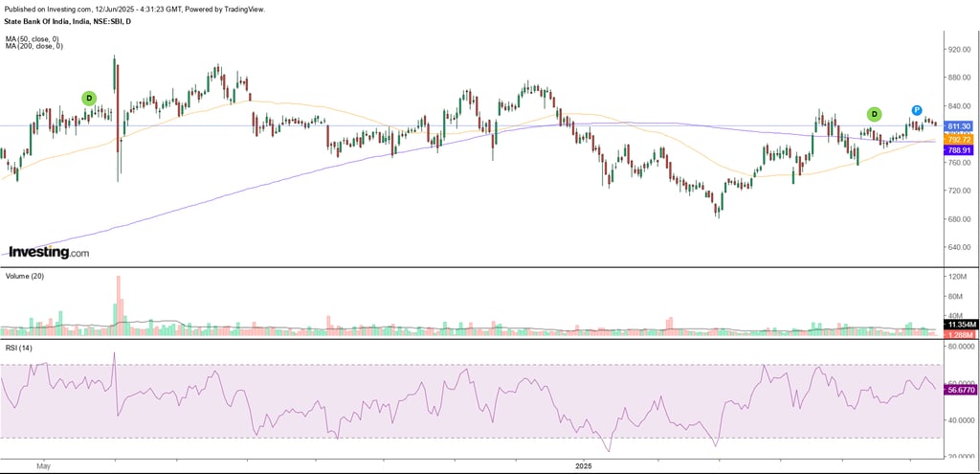Select the red 1.288M volume label

[959, 334]
